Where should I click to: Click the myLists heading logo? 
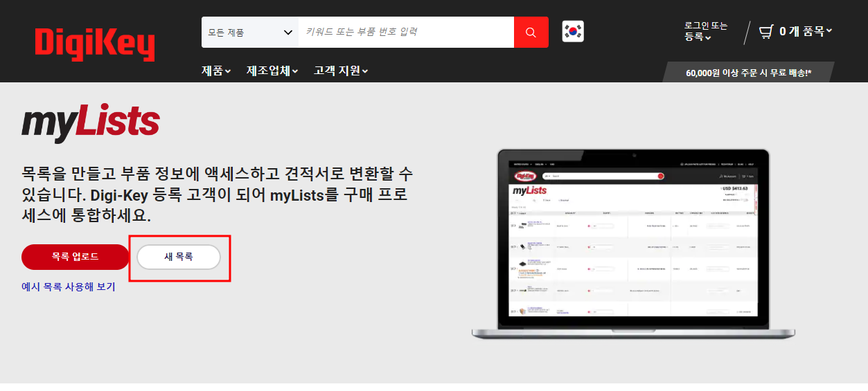[x=91, y=123]
